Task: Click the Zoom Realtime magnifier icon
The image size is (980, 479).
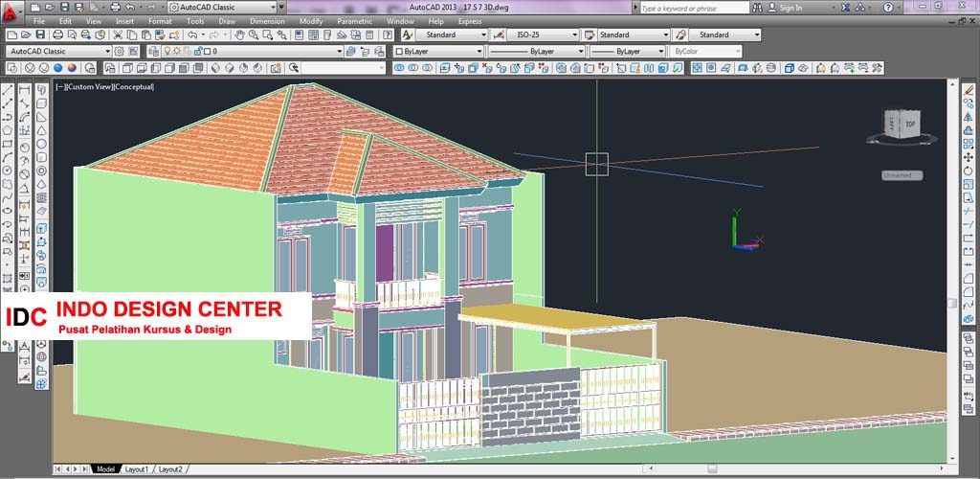Action: coord(253,35)
